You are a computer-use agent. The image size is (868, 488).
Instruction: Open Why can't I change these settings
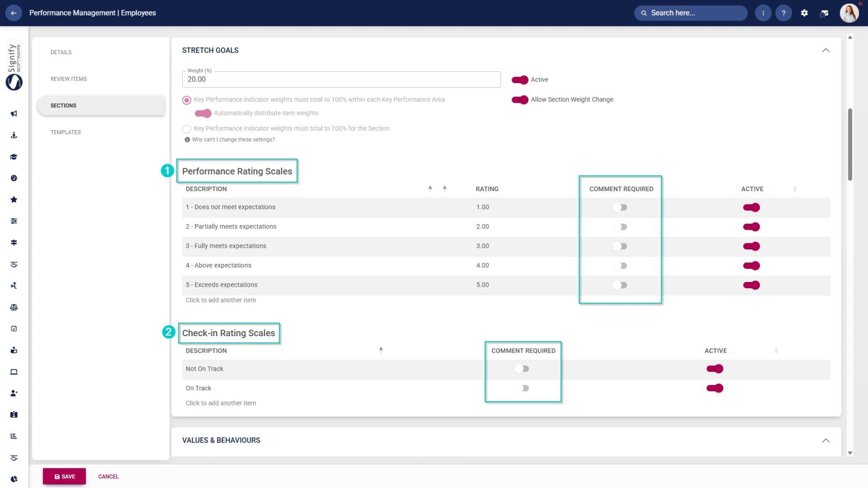(234, 139)
